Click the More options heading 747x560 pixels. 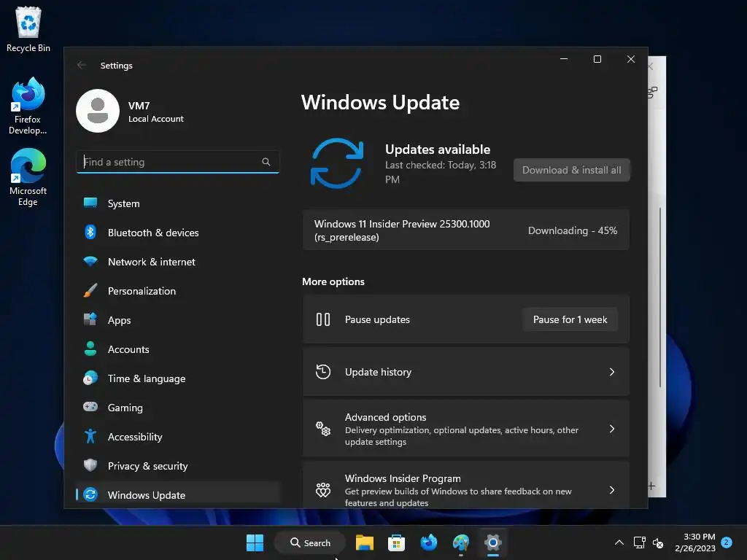tap(333, 281)
